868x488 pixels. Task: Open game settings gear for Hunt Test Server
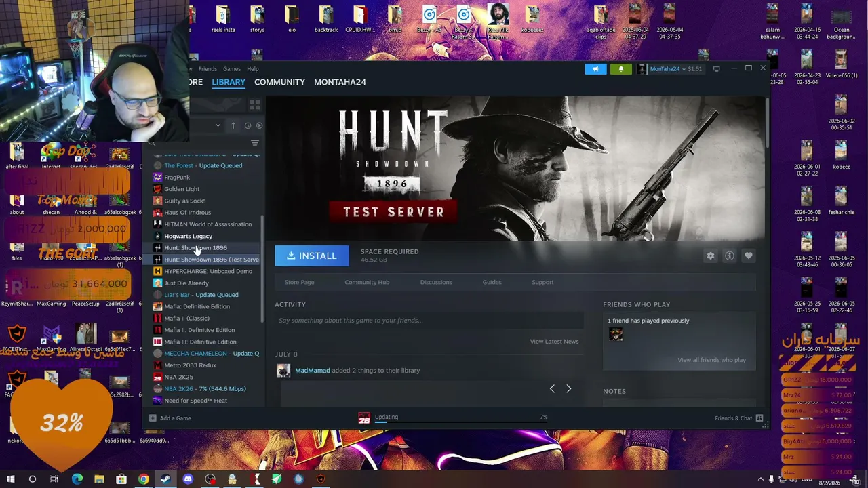click(x=710, y=256)
